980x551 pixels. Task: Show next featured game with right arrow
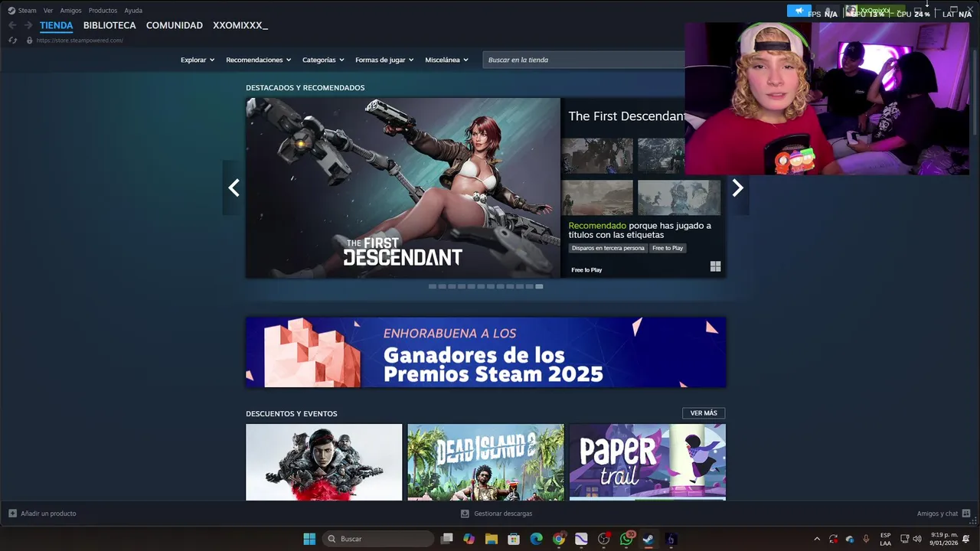point(737,187)
